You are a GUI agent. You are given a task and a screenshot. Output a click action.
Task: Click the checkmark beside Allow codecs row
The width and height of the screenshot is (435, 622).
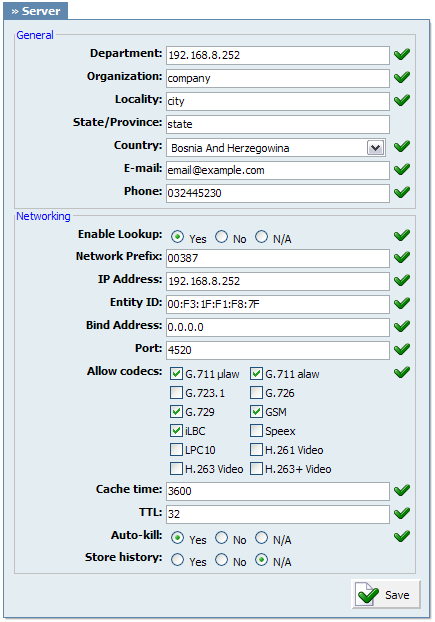point(402,372)
